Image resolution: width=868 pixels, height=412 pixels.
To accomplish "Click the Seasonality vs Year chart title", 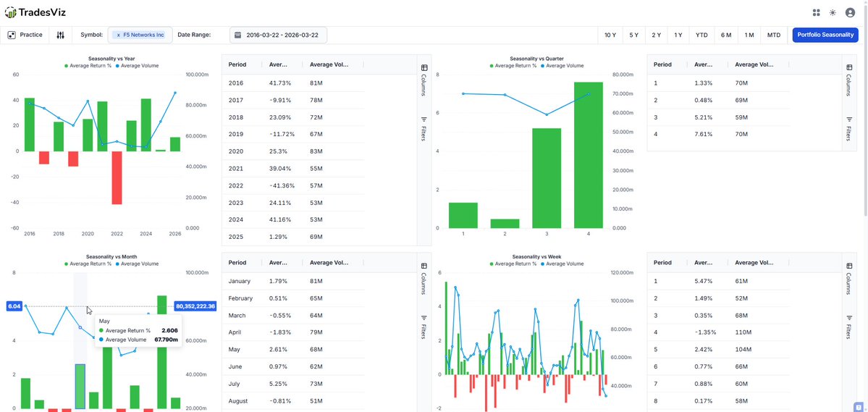I will coord(111,58).
